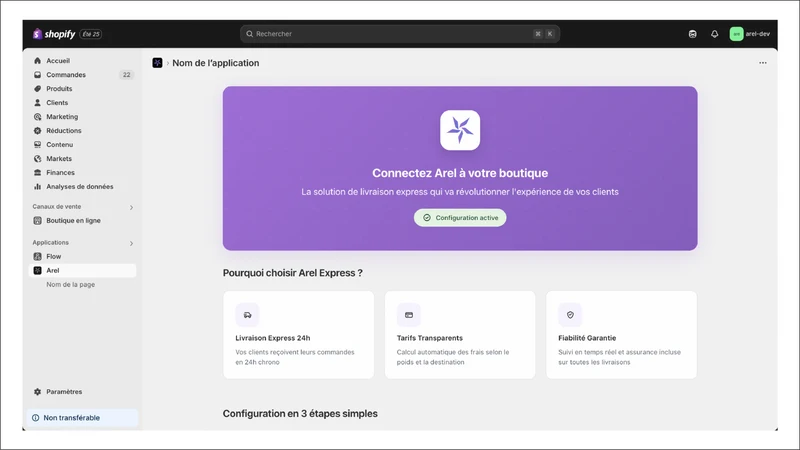Click the Arel app icon in breadcrumb

click(157, 63)
